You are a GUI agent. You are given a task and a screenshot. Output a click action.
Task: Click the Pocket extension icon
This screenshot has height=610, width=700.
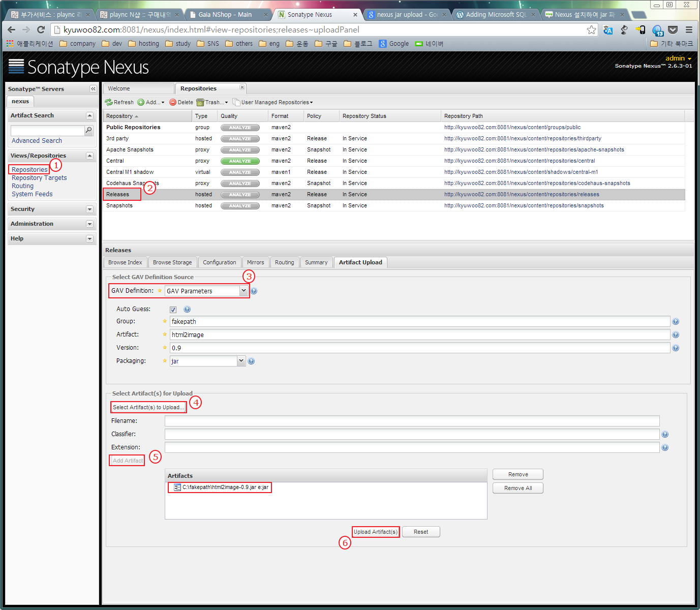[673, 30]
